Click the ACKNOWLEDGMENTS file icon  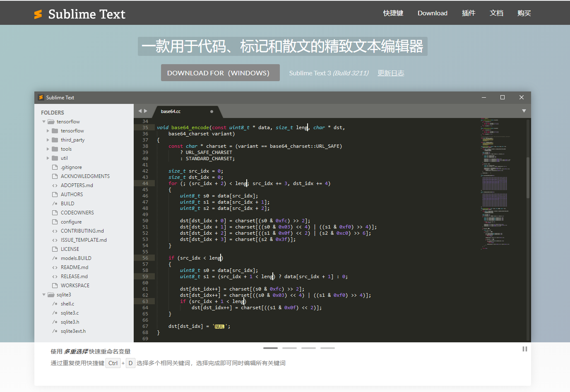coord(55,176)
